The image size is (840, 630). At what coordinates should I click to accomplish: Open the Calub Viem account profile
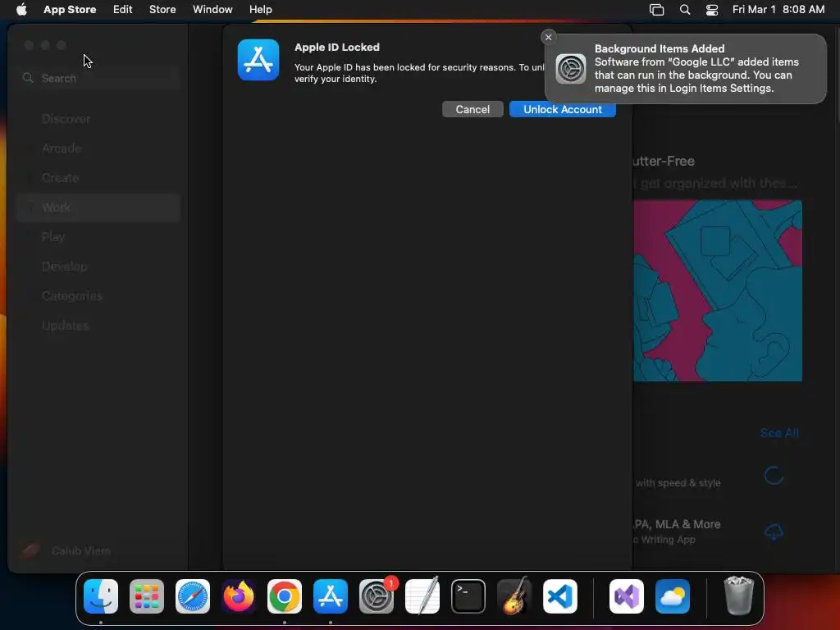coord(66,550)
